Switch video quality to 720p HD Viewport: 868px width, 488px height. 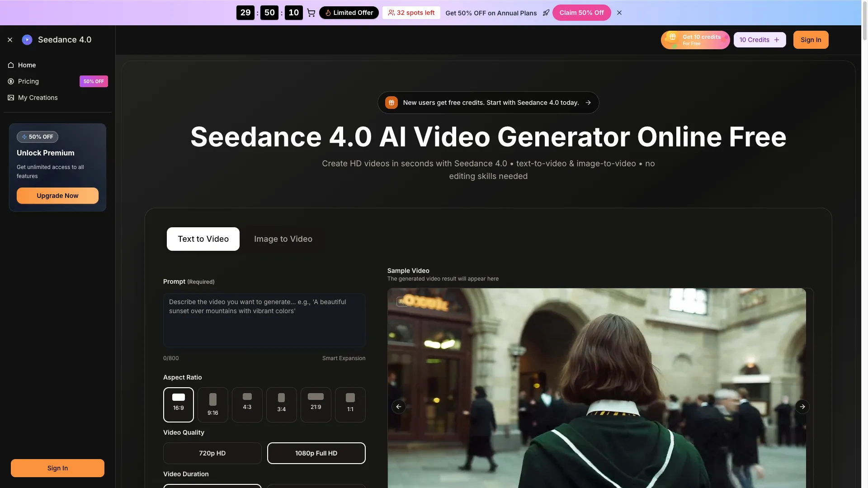click(x=212, y=453)
